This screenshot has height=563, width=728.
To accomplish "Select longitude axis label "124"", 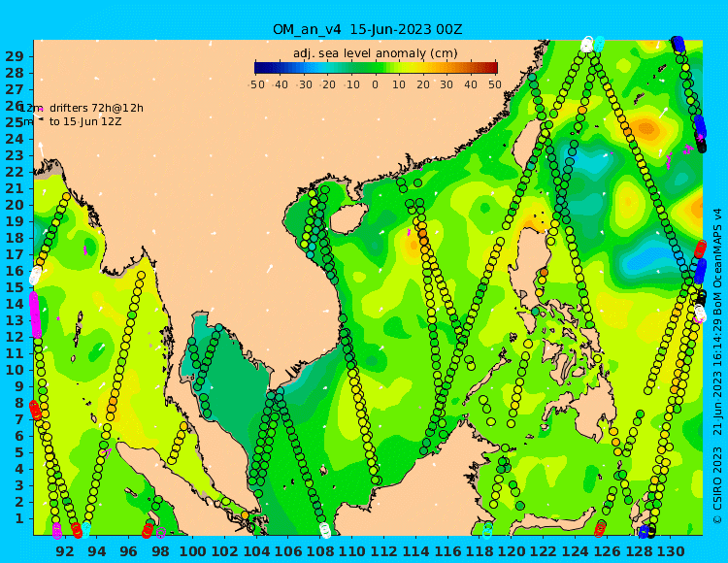I will click(575, 551).
